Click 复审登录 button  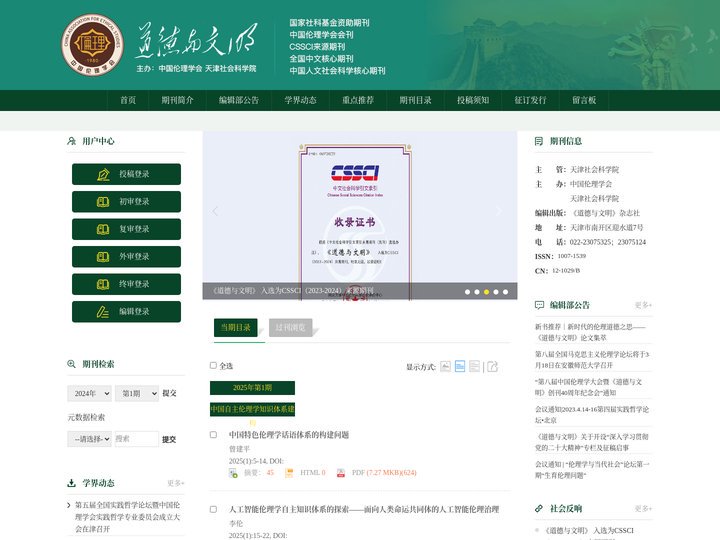(126, 229)
